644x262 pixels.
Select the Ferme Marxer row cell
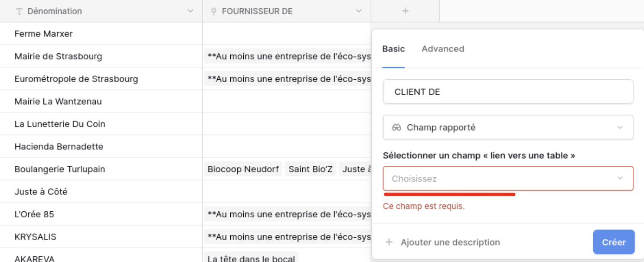click(x=43, y=34)
